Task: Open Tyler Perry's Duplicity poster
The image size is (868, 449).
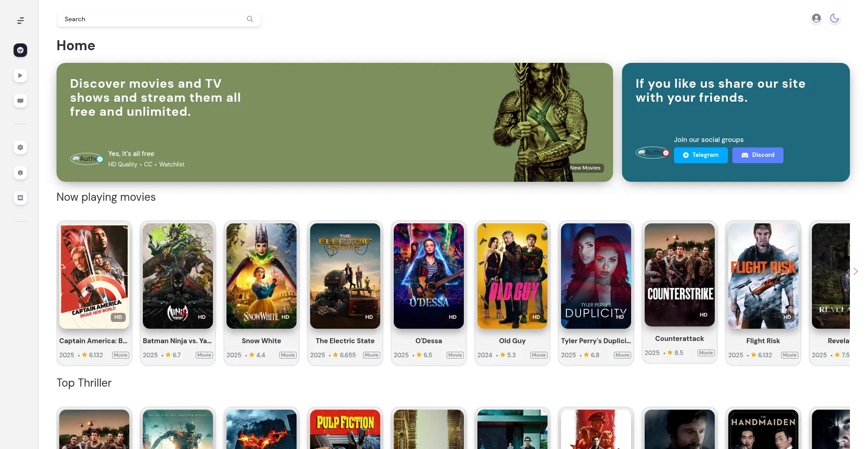Action: coord(596,276)
